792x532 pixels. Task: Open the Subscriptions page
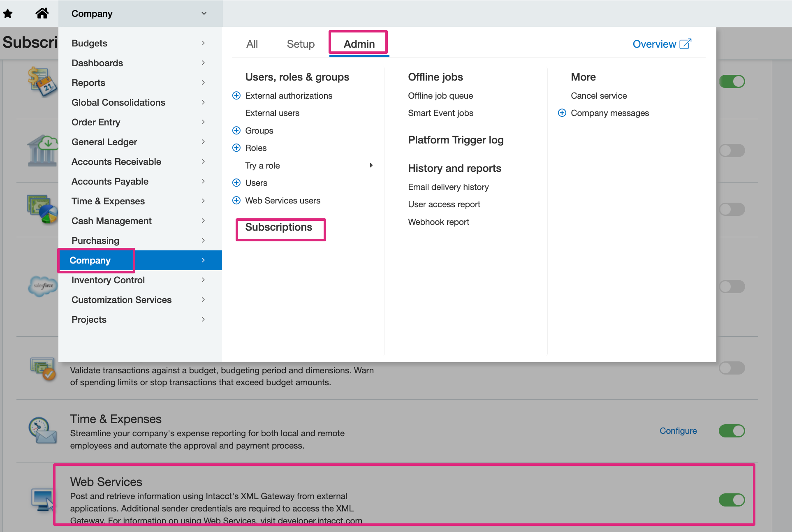(x=279, y=227)
